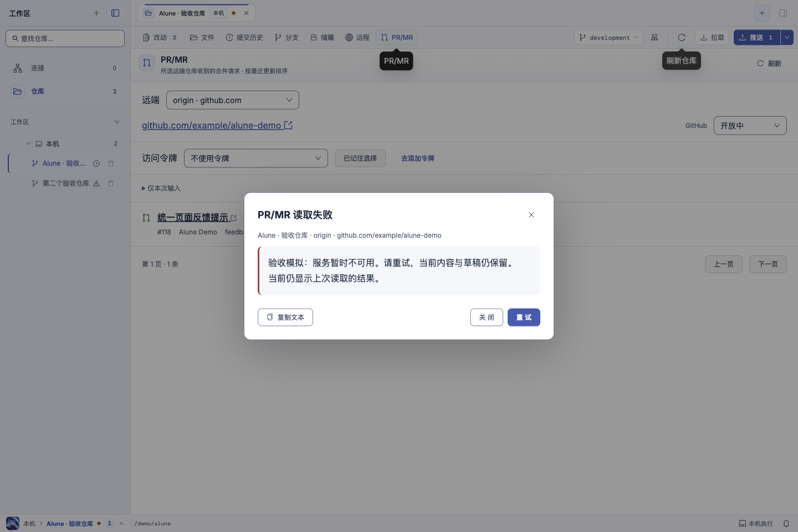The height and width of the screenshot is (532, 798).
Task: Click the 推送 push button
Action: (x=757, y=38)
